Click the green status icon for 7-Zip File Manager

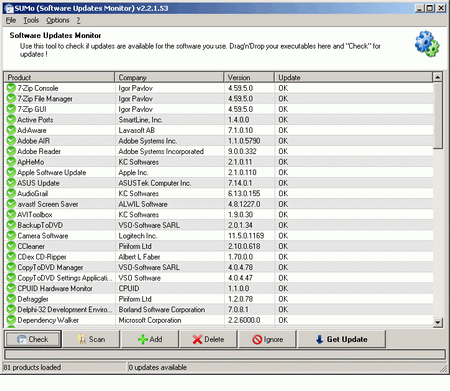pyautogui.click(x=11, y=98)
